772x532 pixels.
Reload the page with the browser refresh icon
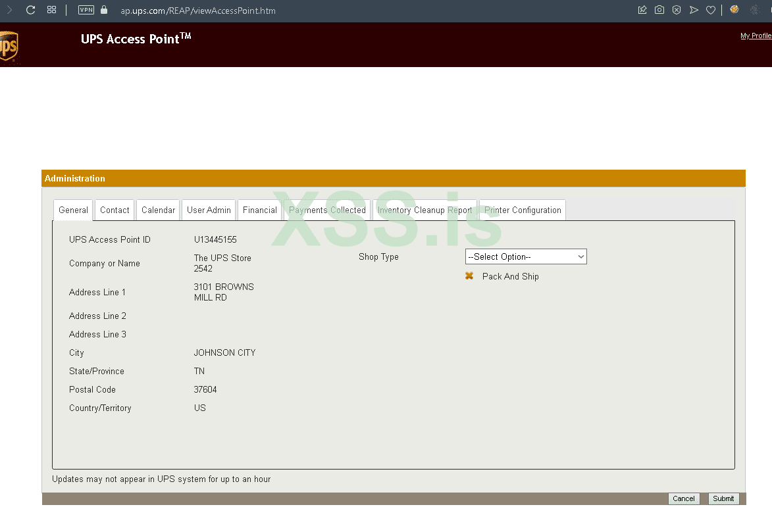(30, 10)
